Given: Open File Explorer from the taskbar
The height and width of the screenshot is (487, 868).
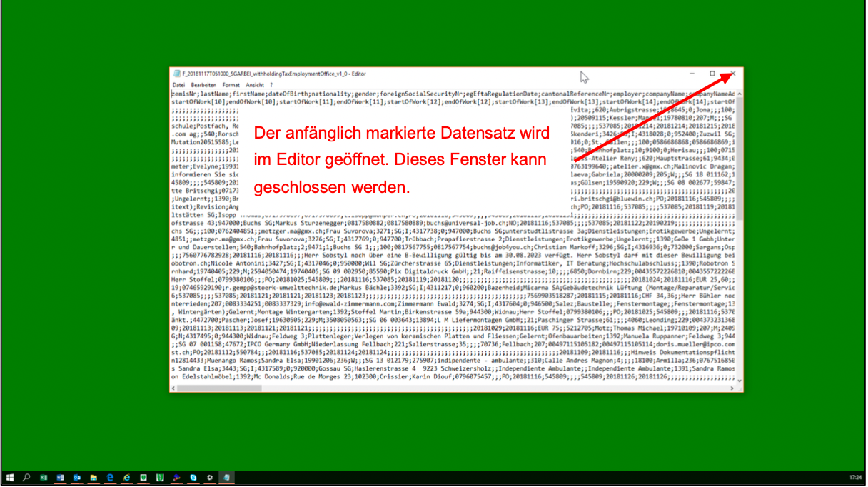Looking at the screenshot, I should tap(94, 477).
